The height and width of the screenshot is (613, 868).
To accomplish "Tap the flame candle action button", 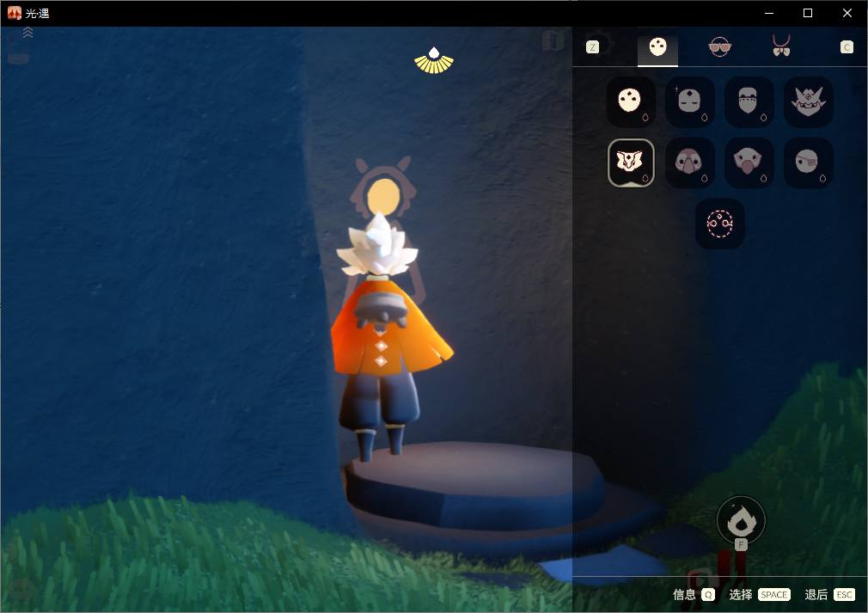I will [x=741, y=520].
